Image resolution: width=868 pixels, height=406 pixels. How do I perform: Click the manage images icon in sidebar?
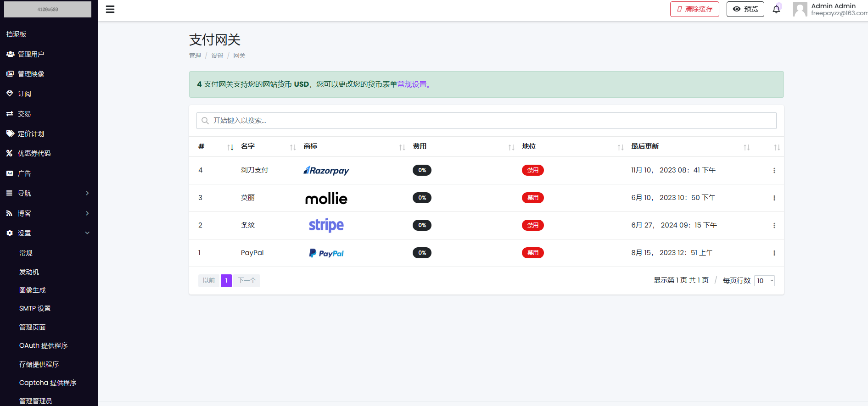tap(10, 74)
